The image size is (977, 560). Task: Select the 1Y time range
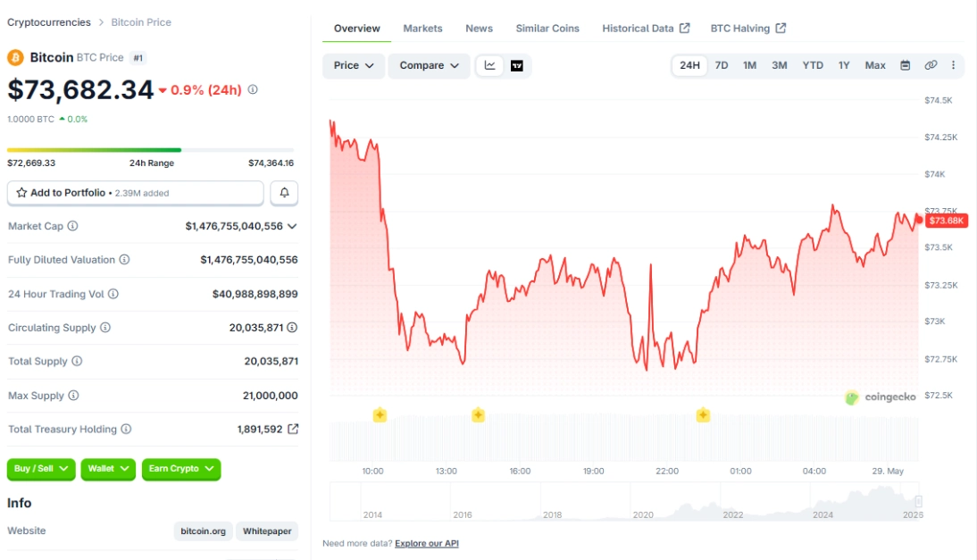[x=844, y=65]
